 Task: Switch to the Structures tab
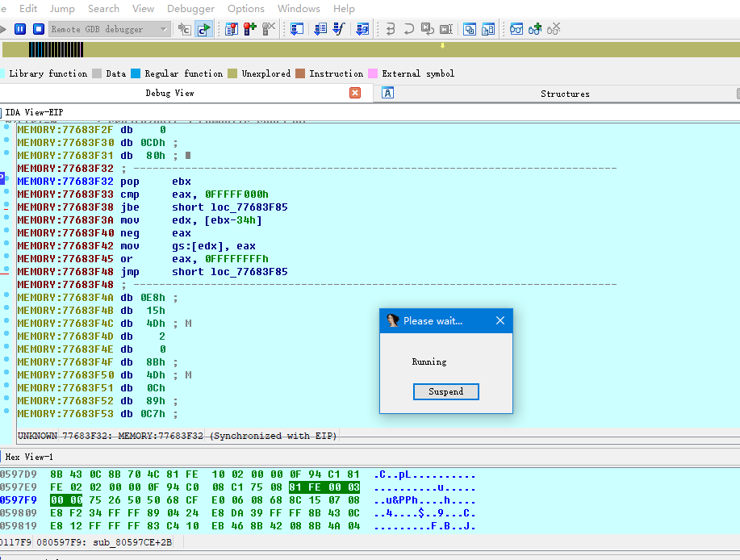click(x=565, y=94)
